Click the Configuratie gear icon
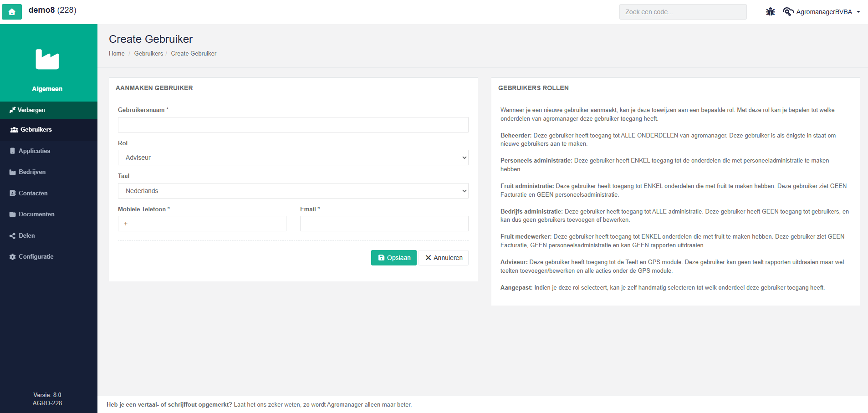Image resolution: width=868 pixels, height=413 pixels. coord(13,257)
